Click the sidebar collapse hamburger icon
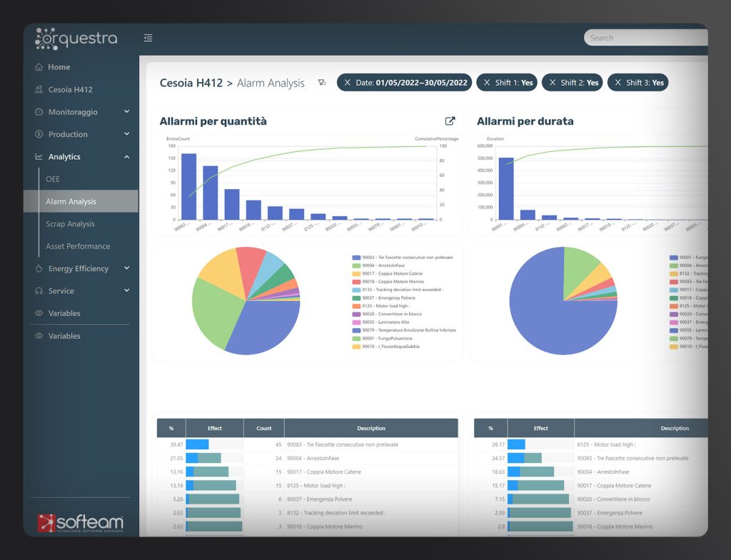The width and height of the screenshot is (731, 560). [148, 39]
